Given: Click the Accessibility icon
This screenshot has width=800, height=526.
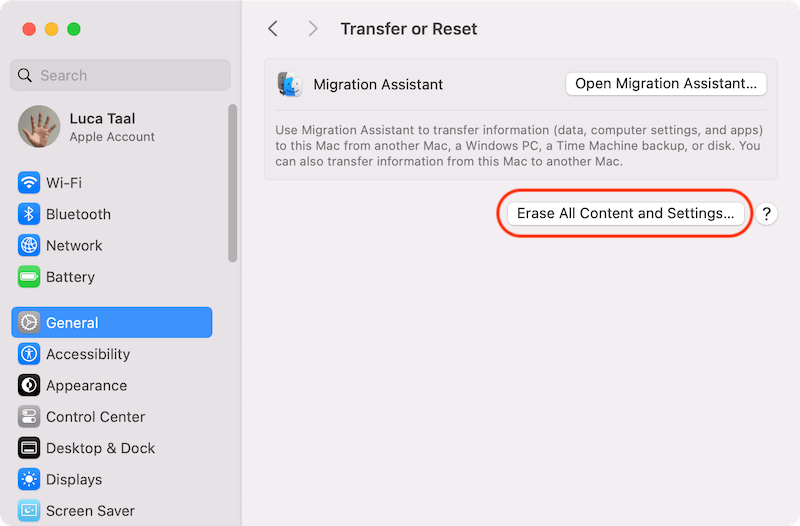Looking at the screenshot, I should click(x=29, y=354).
